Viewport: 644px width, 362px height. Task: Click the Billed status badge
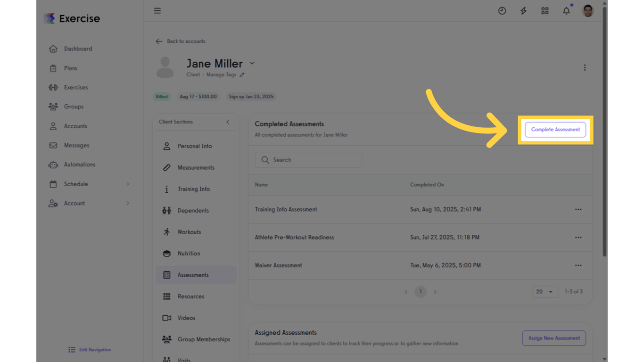[162, 97]
